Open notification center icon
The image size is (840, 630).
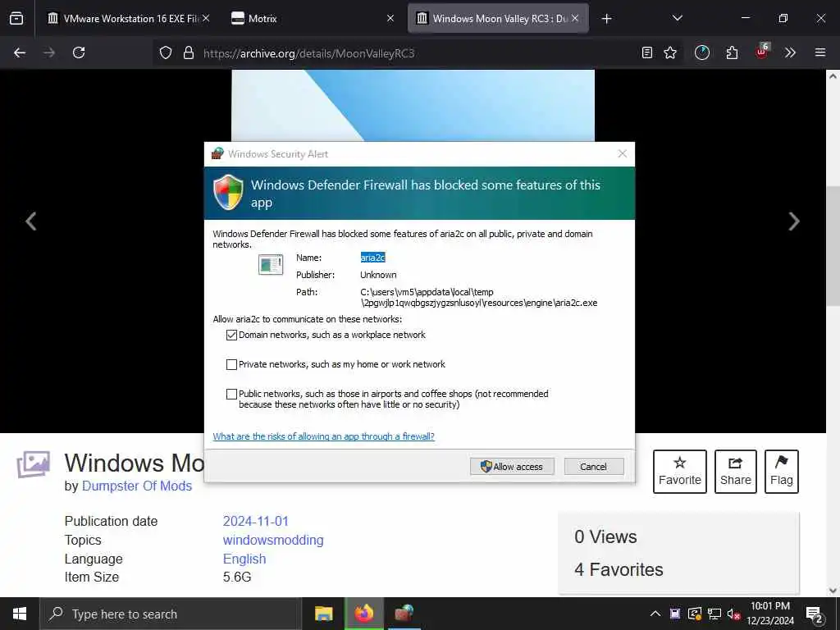[815, 614]
